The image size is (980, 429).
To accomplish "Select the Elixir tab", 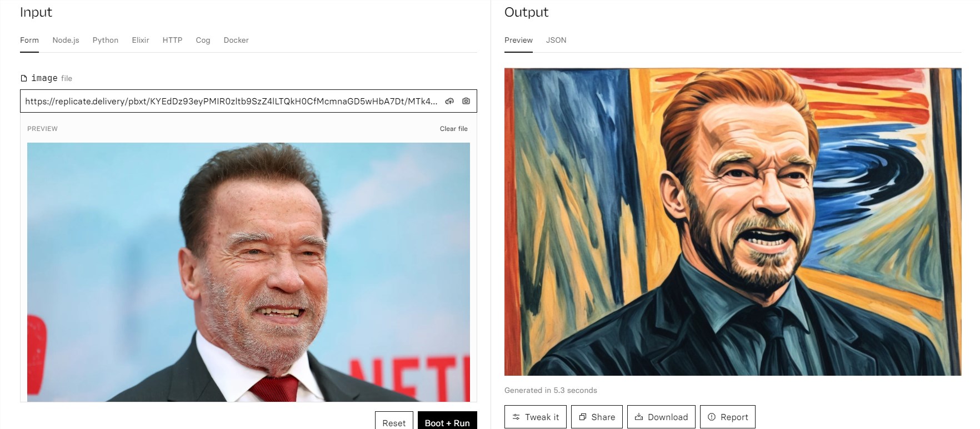I will click(140, 40).
